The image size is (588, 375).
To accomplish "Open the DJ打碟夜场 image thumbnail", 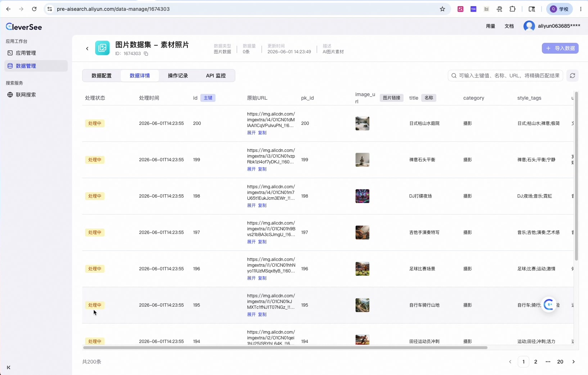I will point(362,196).
